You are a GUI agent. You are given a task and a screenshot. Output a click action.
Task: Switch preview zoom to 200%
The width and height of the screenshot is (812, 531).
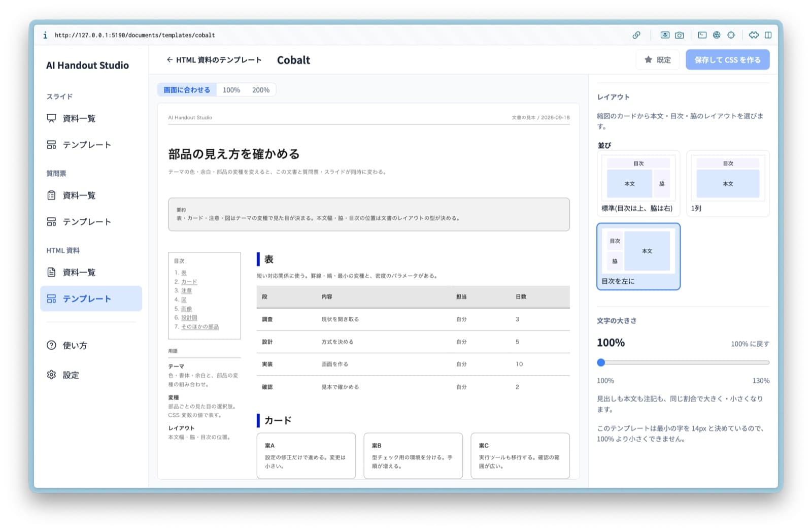pyautogui.click(x=261, y=90)
